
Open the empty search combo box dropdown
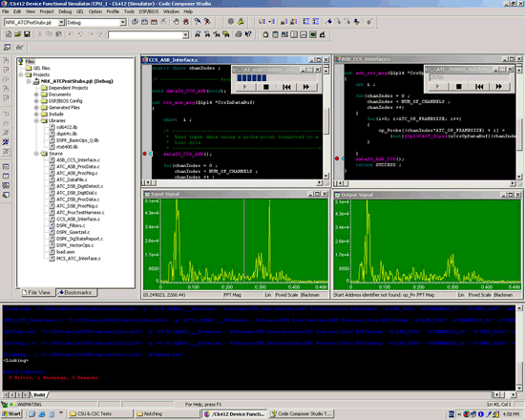[x=185, y=34]
